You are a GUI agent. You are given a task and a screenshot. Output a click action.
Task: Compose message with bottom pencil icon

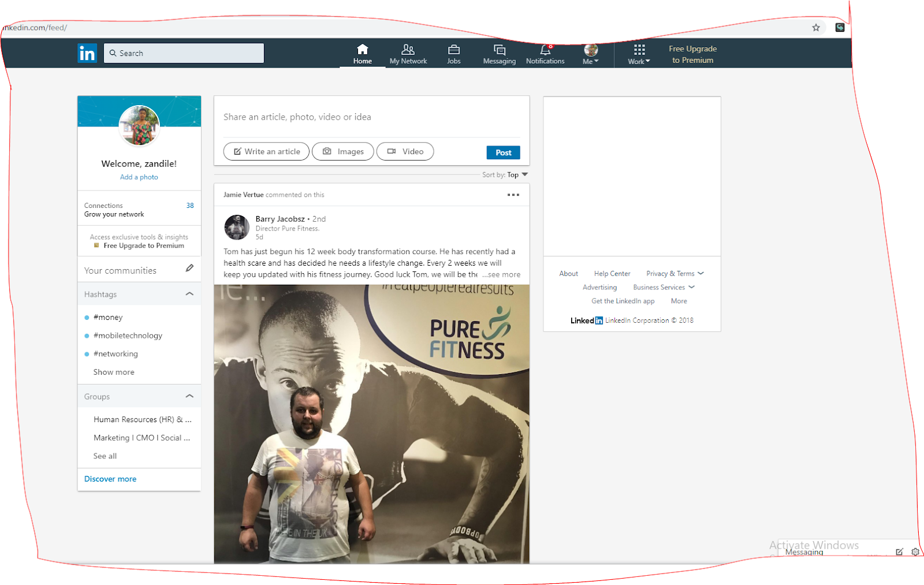[x=899, y=552]
